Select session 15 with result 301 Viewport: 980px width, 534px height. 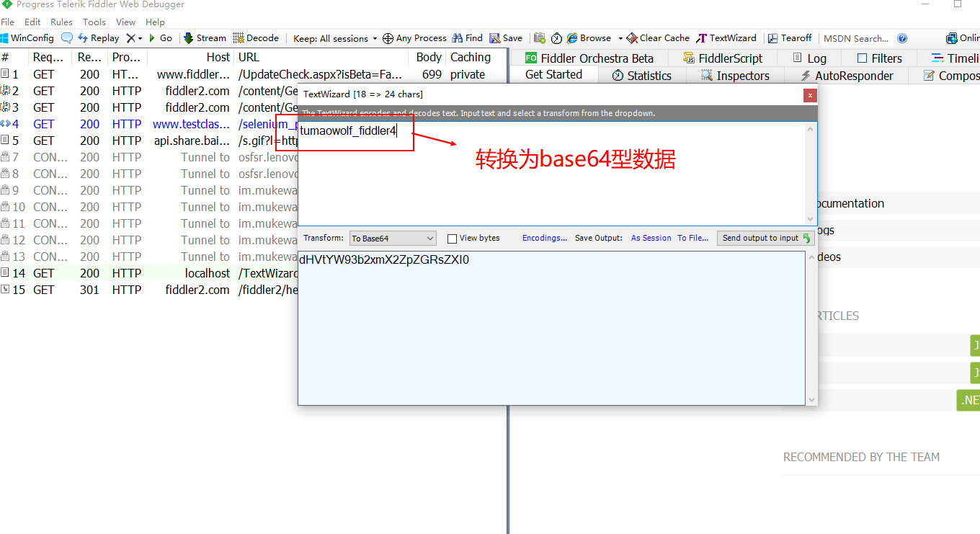point(149,290)
